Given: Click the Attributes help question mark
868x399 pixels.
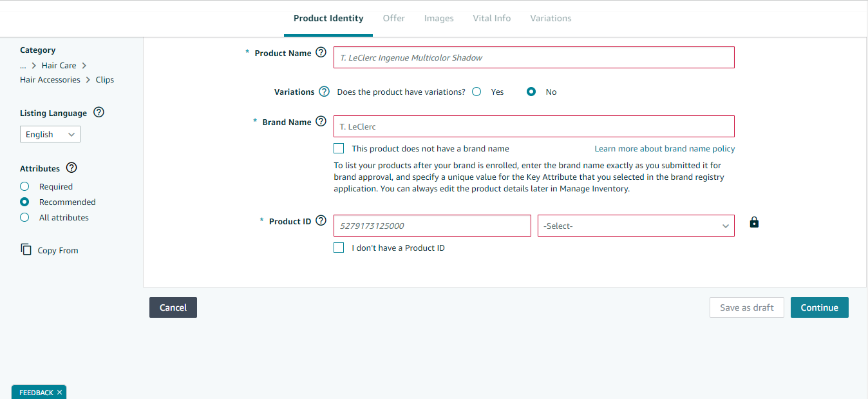Looking at the screenshot, I should [x=71, y=168].
